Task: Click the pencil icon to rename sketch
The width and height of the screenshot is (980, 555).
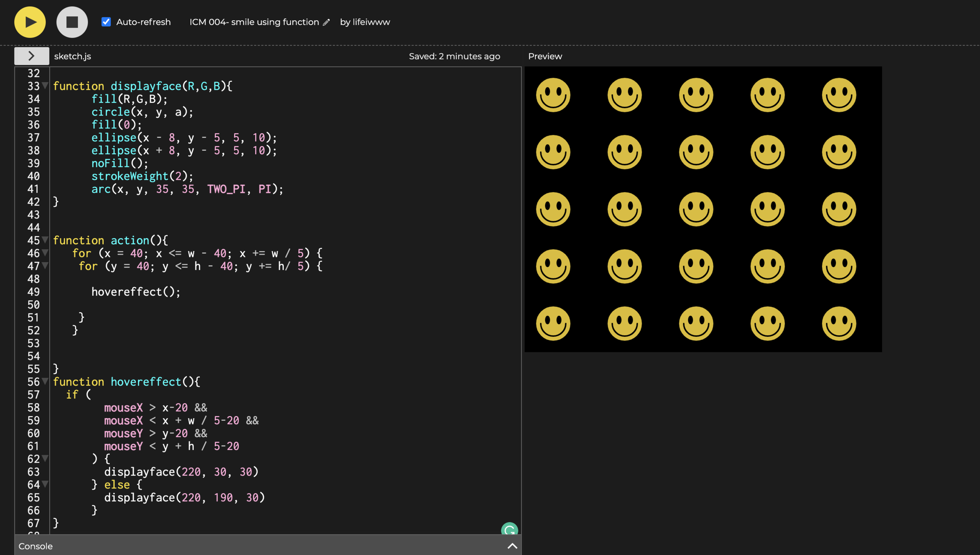Action: coord(326,22)
